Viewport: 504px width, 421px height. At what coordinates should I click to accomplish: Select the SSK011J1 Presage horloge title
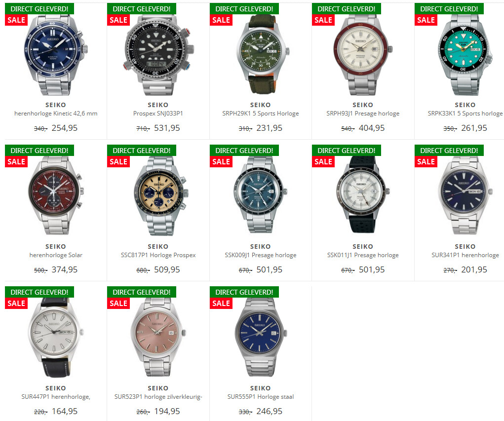(362, 255)
